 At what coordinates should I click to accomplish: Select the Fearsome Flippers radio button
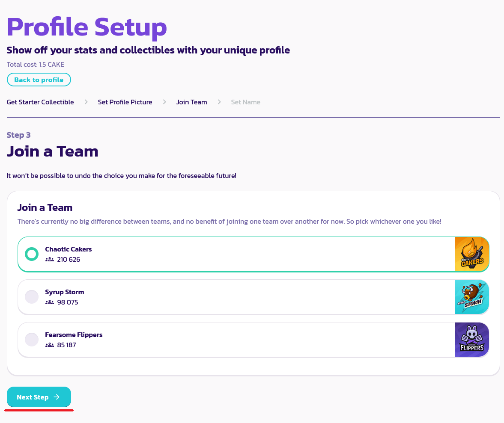tap(32, 340)
